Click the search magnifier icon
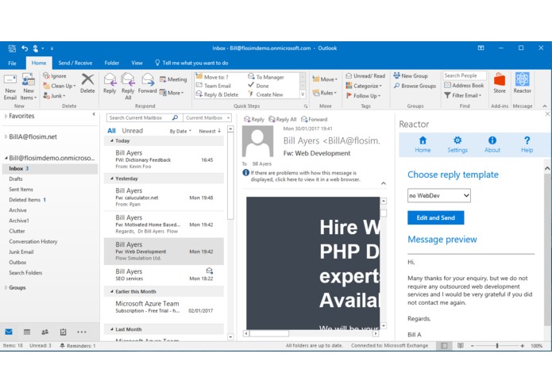 click(175, 117)
